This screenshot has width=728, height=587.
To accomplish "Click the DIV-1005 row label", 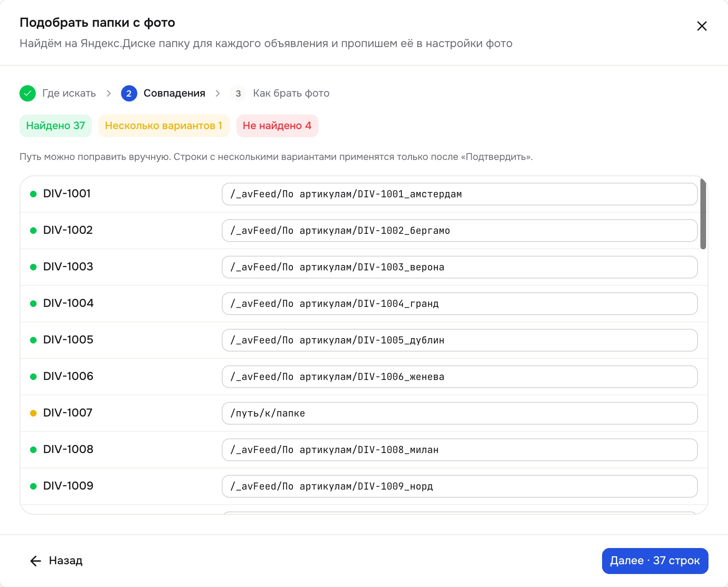I will (68, 340).
